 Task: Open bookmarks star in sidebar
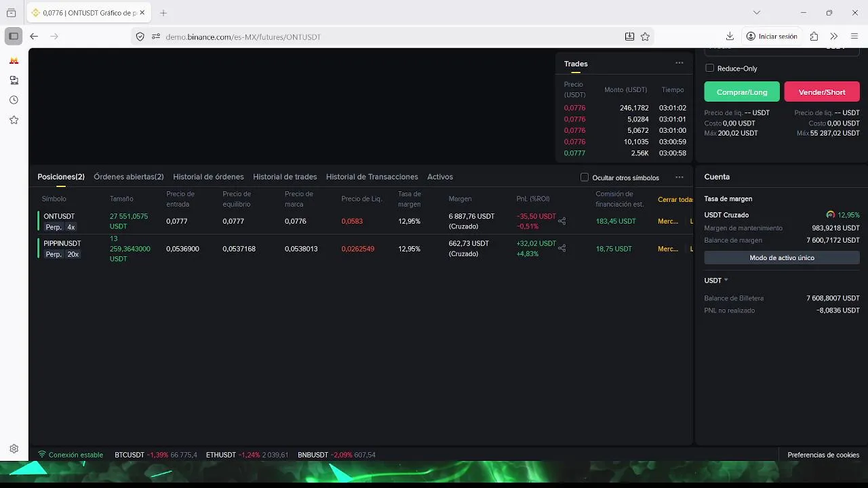[14, 120]
